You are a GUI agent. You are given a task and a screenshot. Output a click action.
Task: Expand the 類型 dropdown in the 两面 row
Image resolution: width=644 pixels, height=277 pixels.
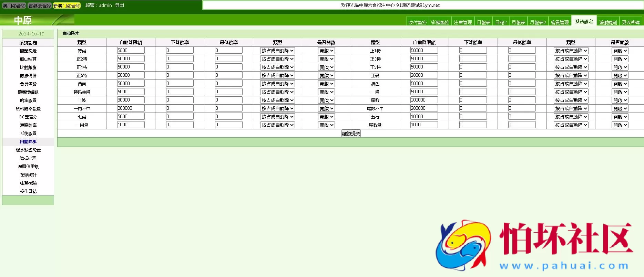pos(277,84)
